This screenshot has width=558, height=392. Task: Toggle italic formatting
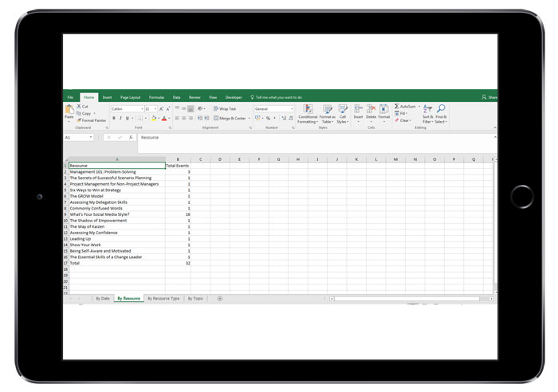120,118
